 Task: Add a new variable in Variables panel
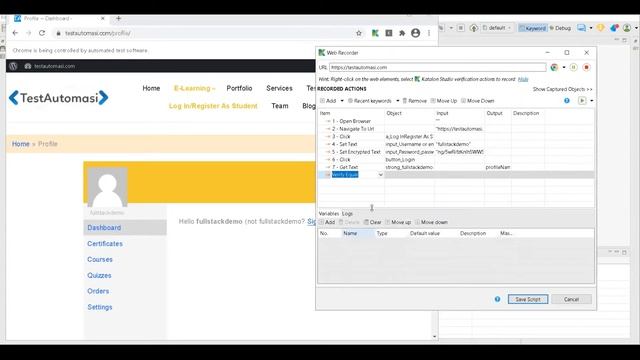(327, 222)
